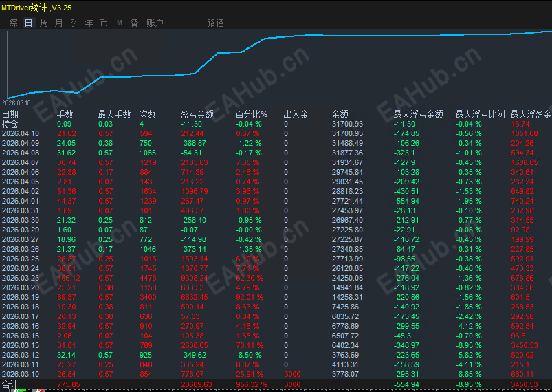This screenshot has height=392, width=552.
Task: Click the 百分比% column header
Action: pos(252,114)
